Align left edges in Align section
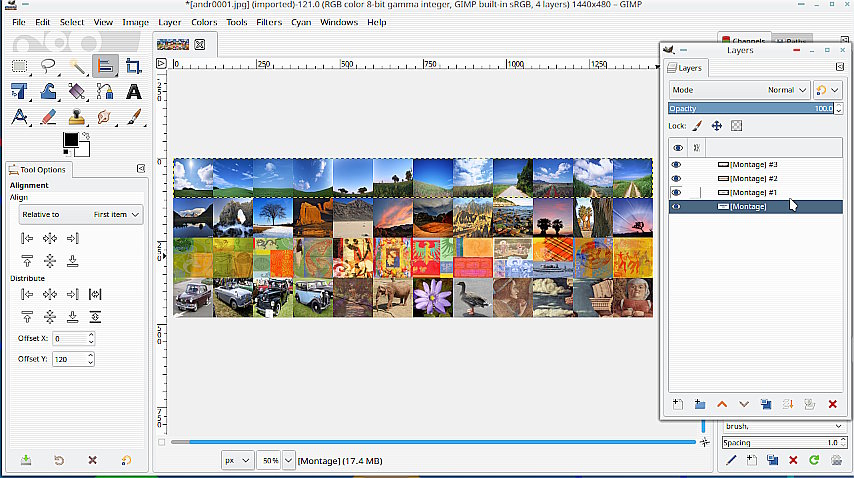Screen dimensions: 854x478 click(27, 238)
